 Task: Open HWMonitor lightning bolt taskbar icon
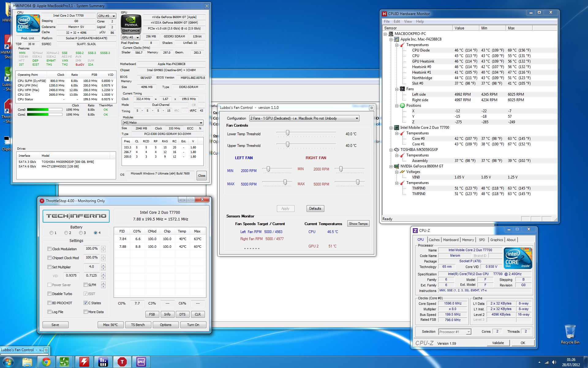(84, 362)
